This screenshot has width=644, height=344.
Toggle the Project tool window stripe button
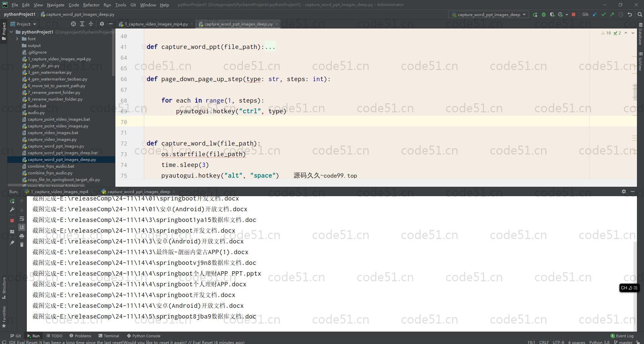pyautogui.click(x=4, y=31)
